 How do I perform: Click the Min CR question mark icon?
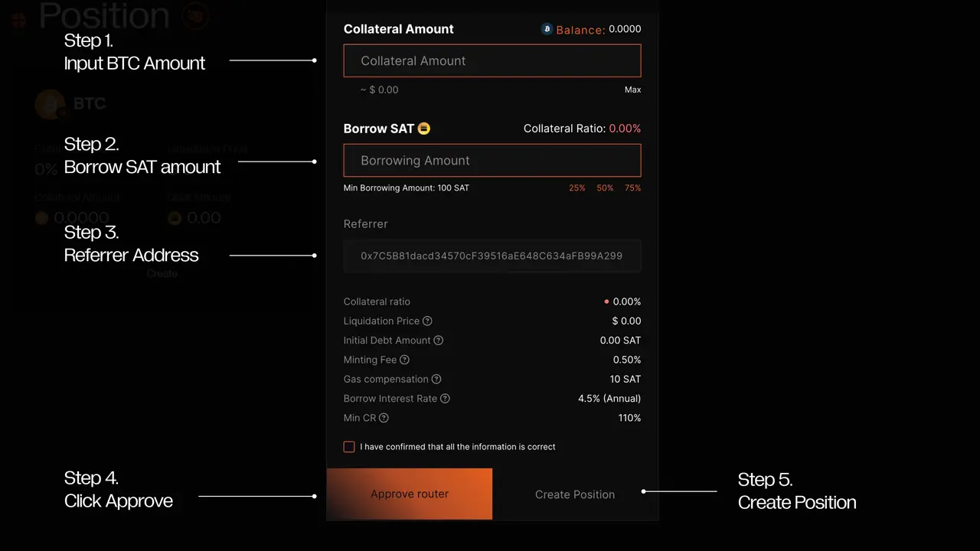coord(384,418)
